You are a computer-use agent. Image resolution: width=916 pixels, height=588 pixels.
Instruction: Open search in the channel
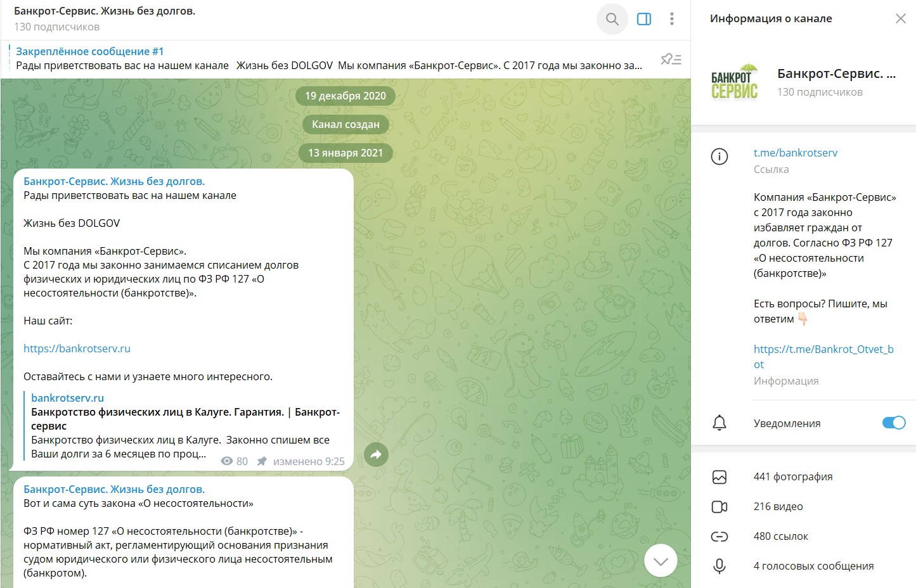tap(612, 19)
